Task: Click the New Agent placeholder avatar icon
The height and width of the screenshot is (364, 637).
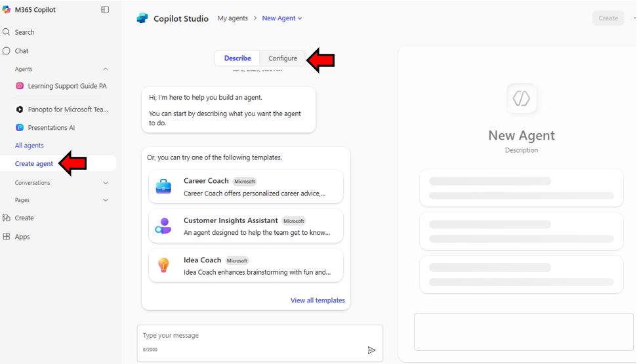Action: 522,98
